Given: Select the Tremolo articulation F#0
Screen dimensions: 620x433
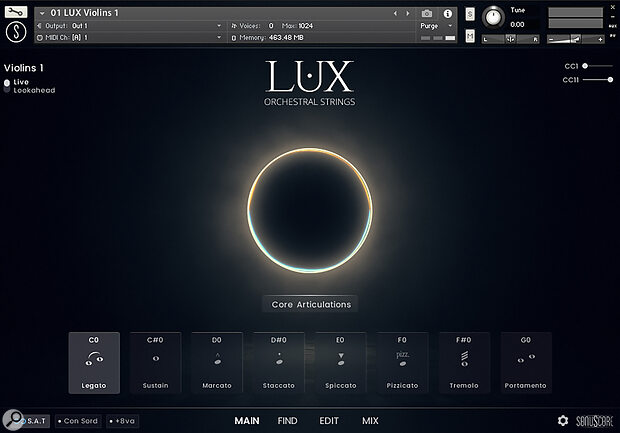Looking at the screenshot, I should click(x=464, y=363).
